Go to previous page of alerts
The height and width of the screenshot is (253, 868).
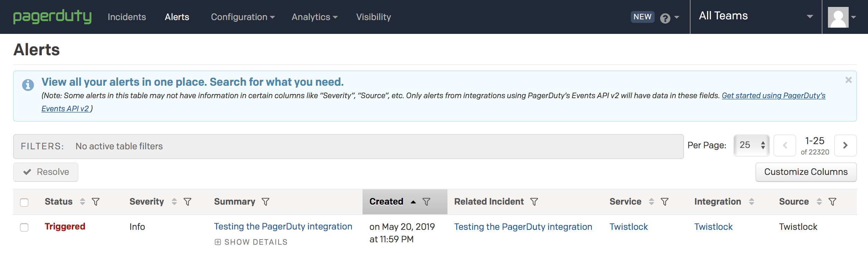(x=785, y=146)
